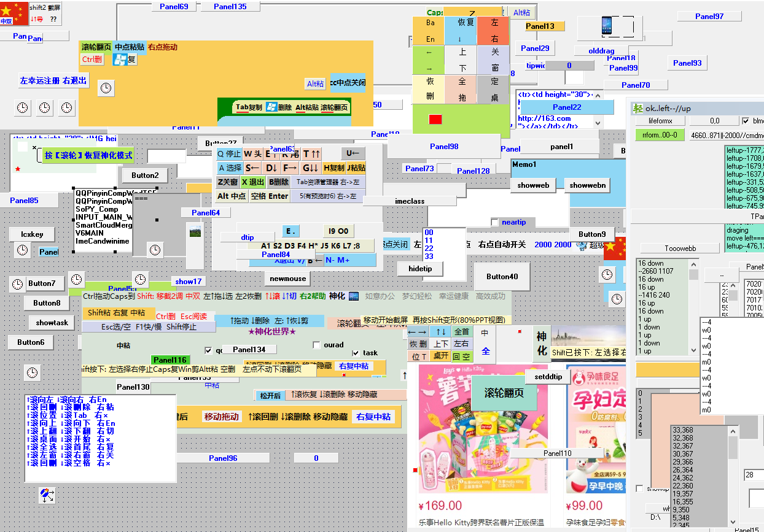Select the timer beneath the right Chinese flag
The image size is (764, 532).
click(x=607, y=274)
